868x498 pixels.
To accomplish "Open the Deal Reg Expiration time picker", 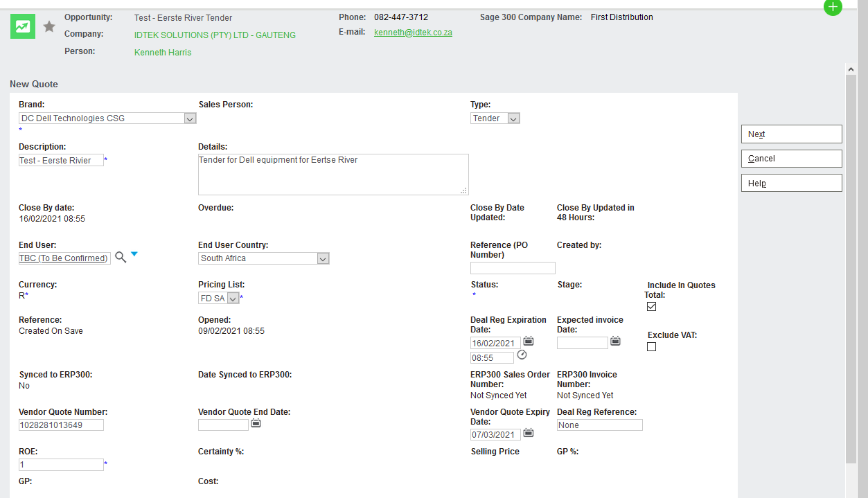I will click(x=522, y=355).
